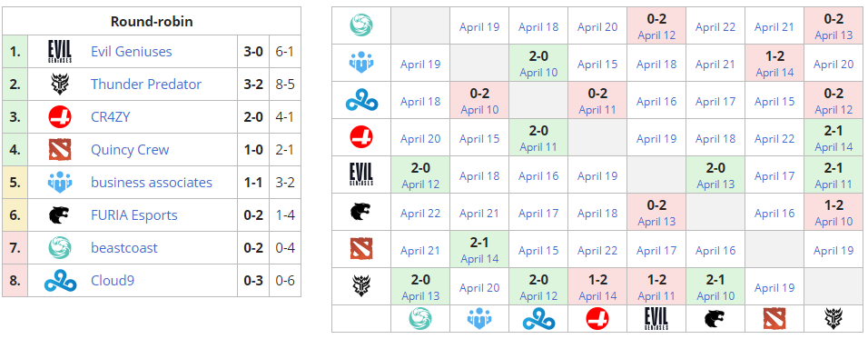Open the Evil Geniuses team link

coord(131,52)
